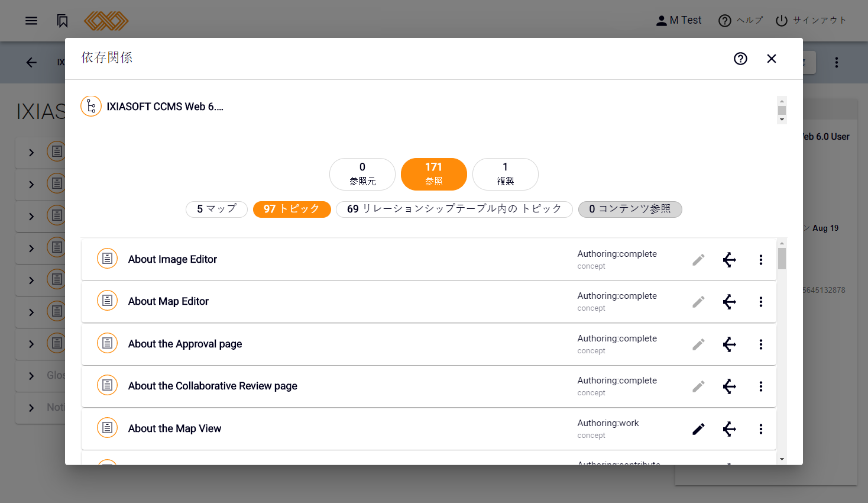The height and width of the screenshot is (503, 868).
Task: Click the results list scrollbar thumb
Action: coord(782,259)
